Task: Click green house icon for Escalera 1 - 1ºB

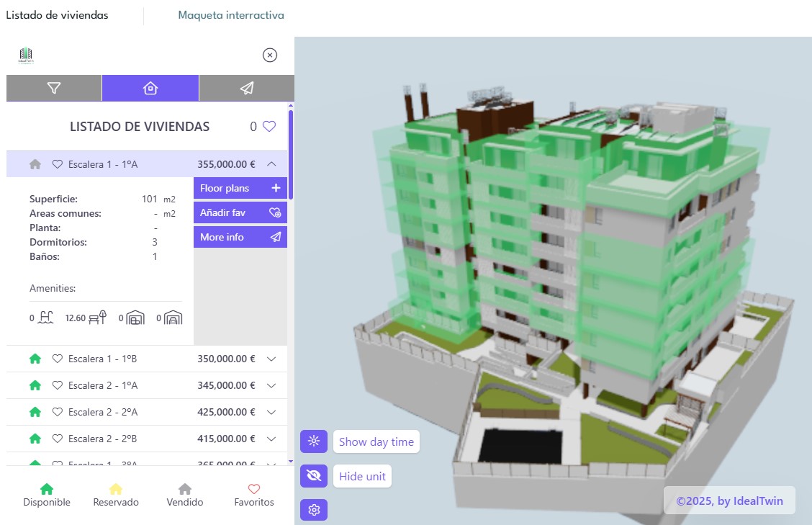Action: click(35, 359)
